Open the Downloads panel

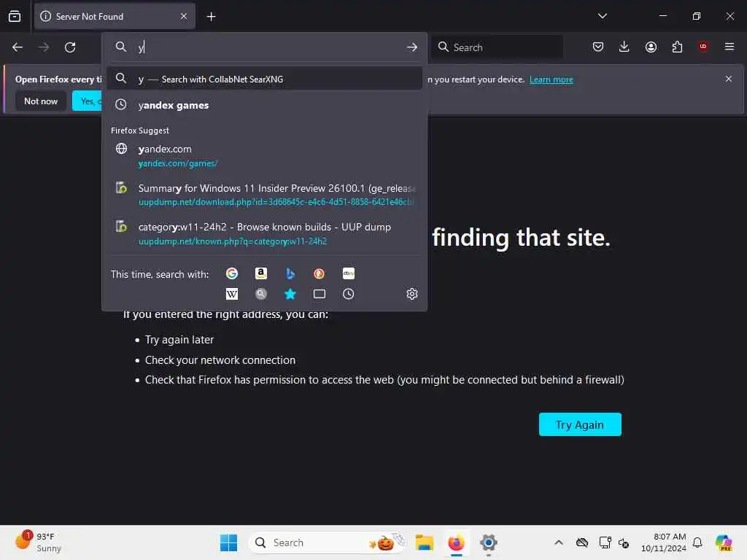click(624, 47)
